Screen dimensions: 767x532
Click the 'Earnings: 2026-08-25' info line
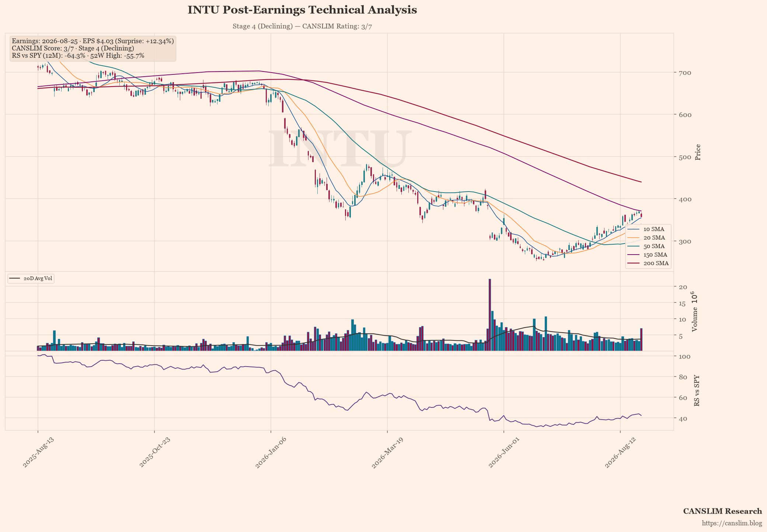[x=93, y=41]
